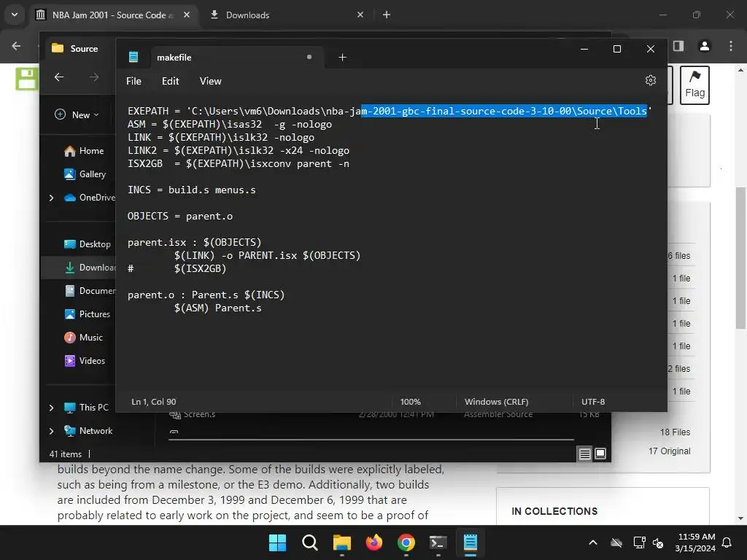Open New dropdown in File Explorer
The height and width of the screenshot is (560, 747).
[77, 114]
